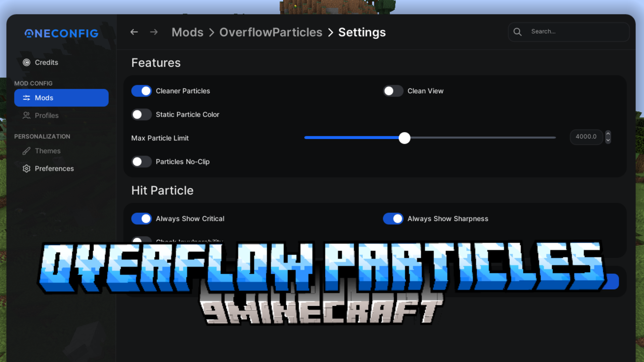Click the PERSONALIZATION sidebar label
This screenshot has width=644, height=362.
[42, 136]
